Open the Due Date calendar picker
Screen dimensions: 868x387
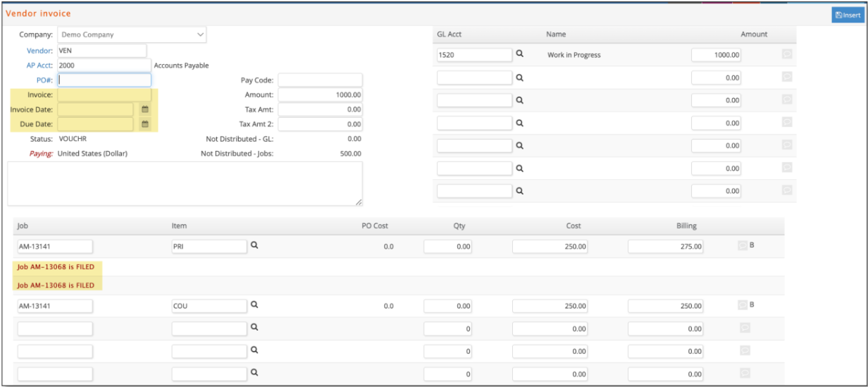[x=144, y=124]
